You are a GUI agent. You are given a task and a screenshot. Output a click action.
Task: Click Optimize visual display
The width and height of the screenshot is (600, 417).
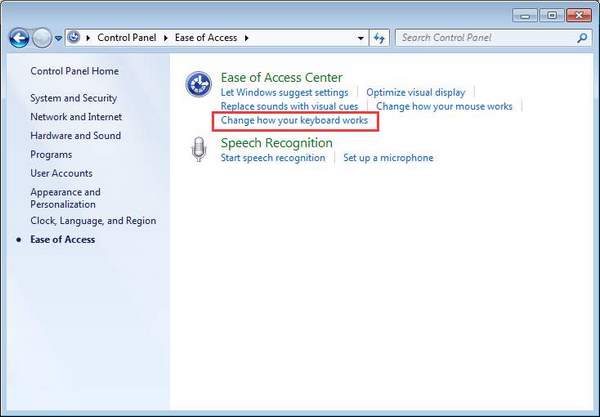416,93
